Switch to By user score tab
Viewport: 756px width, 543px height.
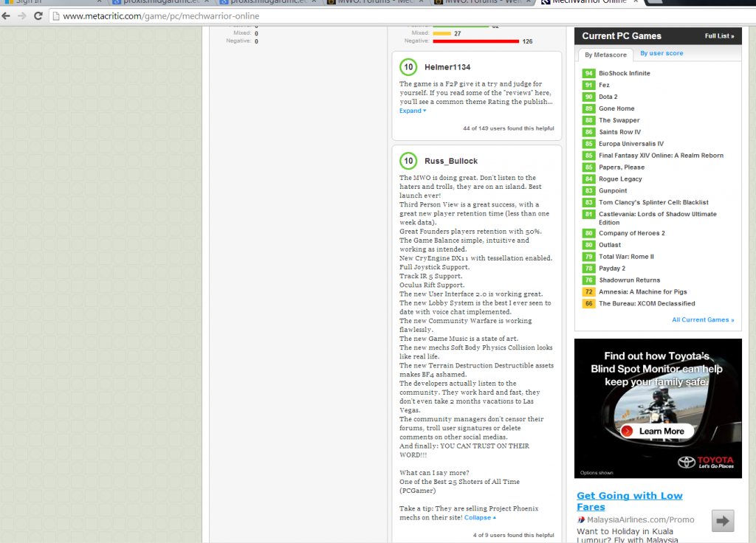tap(661, 53)
